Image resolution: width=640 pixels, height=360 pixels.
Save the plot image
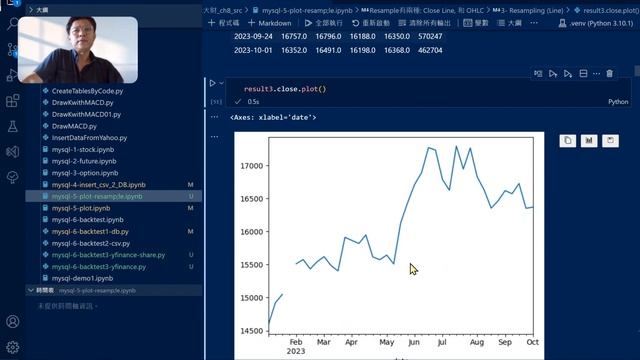(610, 141)
